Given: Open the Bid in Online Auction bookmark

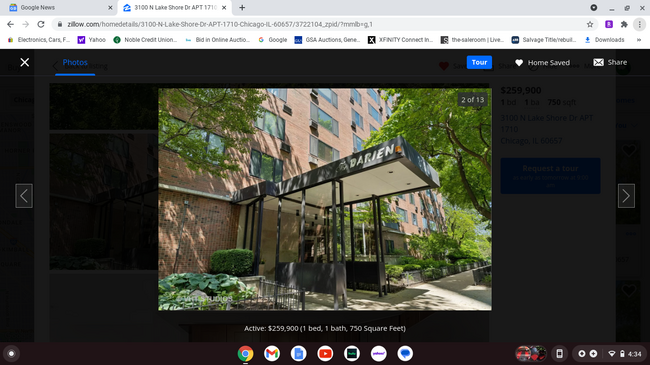Looking at the screenshot, I should click(x=217, y=40).
